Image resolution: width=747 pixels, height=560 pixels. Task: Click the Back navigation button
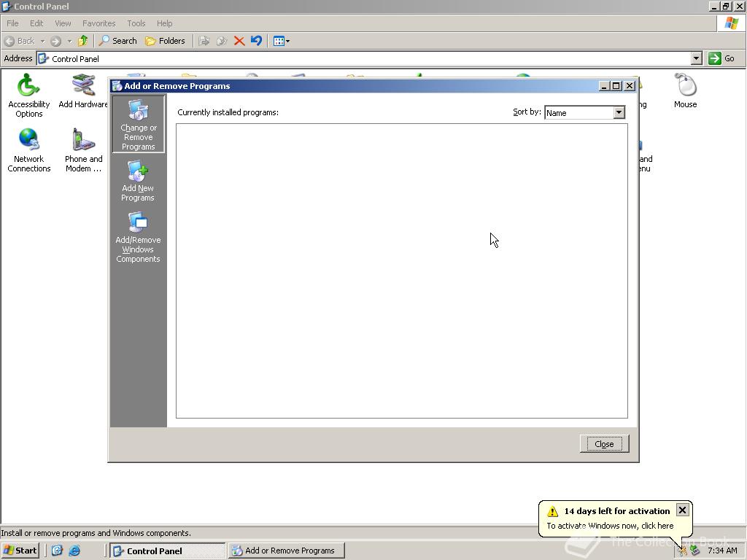(20, 41)
